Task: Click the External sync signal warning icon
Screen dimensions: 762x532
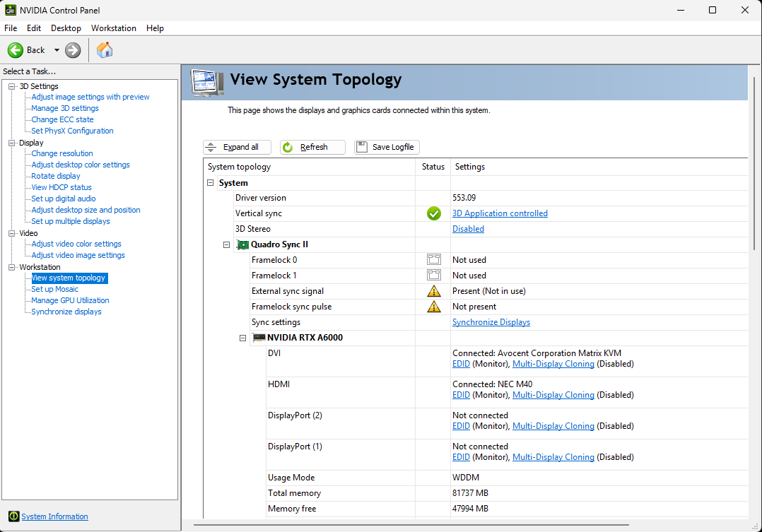Action: pos(433,291)
